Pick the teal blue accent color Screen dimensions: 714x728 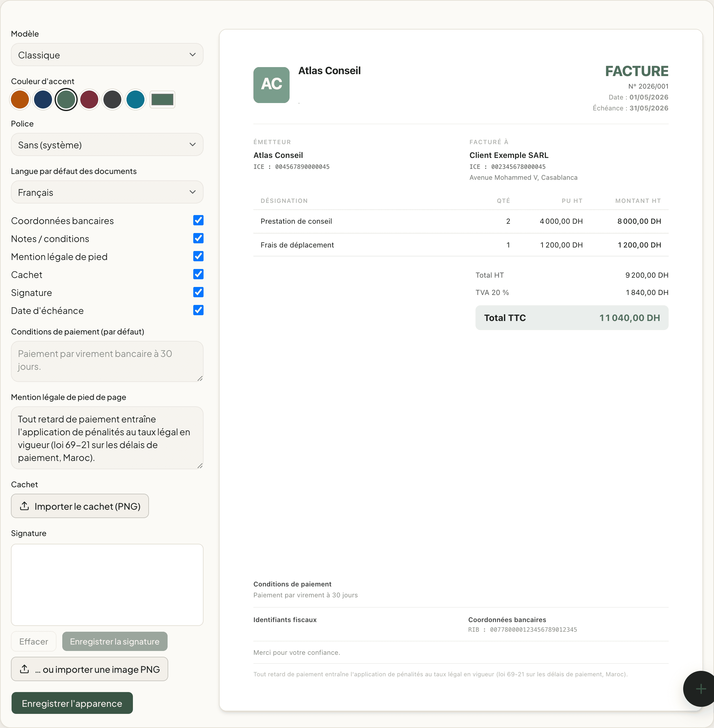[135, 100]
